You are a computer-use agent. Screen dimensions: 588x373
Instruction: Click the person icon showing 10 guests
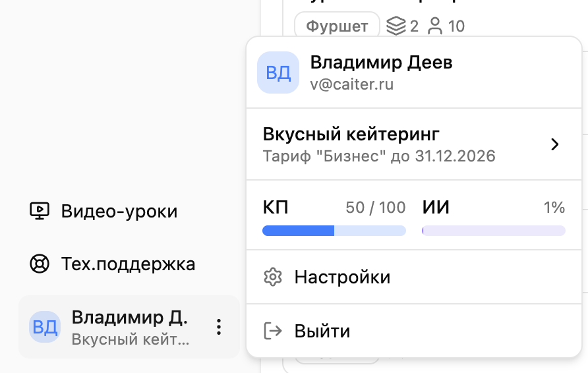click(435, 26)
